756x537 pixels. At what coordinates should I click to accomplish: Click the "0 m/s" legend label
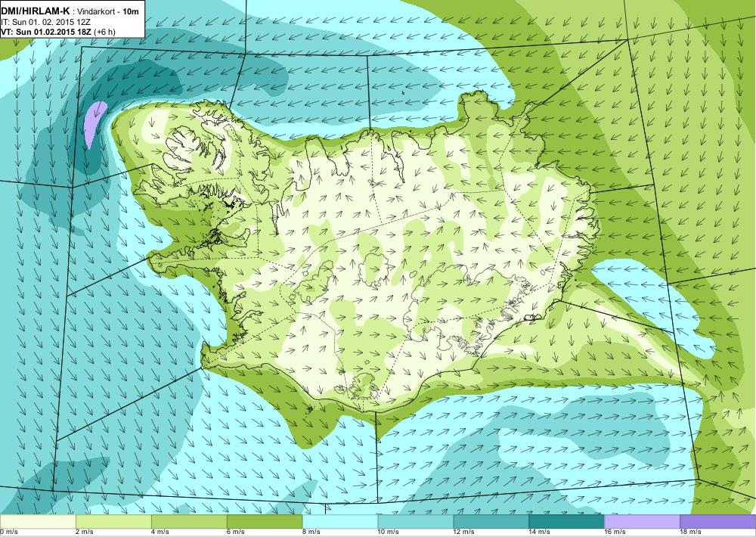coord(8,532)
